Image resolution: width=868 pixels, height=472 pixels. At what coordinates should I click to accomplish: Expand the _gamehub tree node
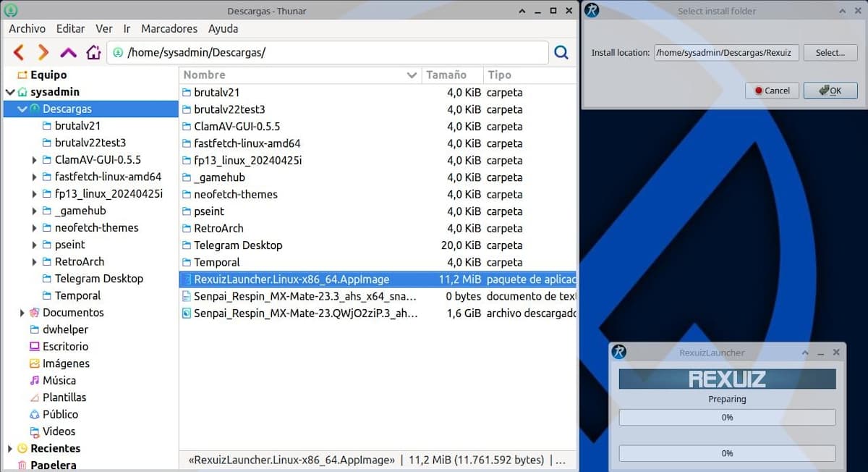34,211
